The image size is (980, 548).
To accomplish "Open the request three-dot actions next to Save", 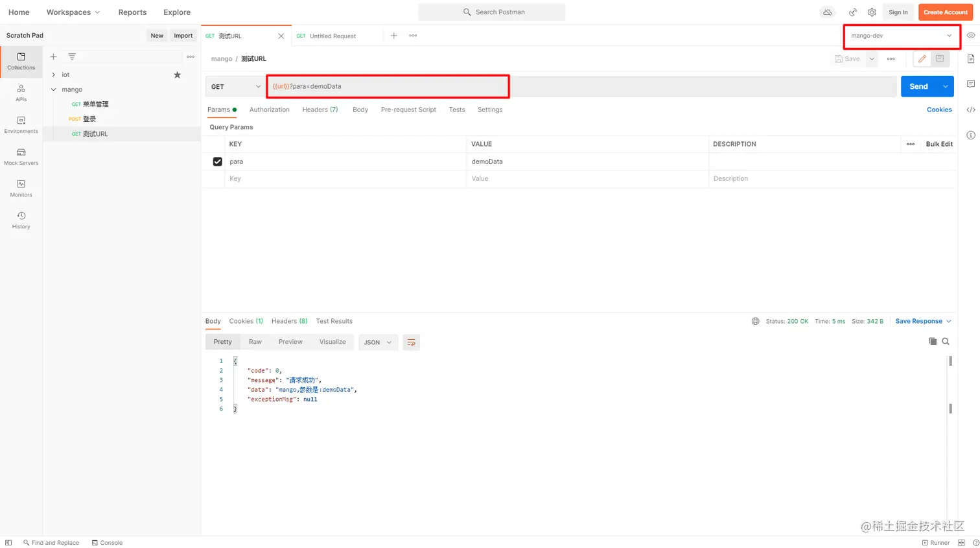I will [x=891, y=59].
